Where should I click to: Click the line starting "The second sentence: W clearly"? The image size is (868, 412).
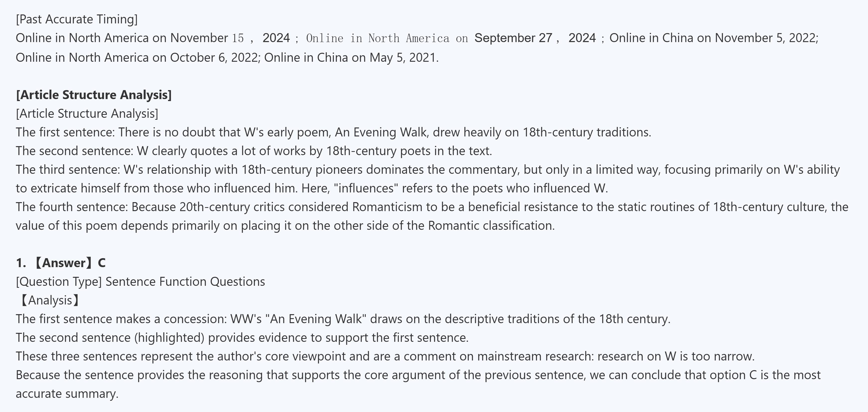tap(254, 151)
